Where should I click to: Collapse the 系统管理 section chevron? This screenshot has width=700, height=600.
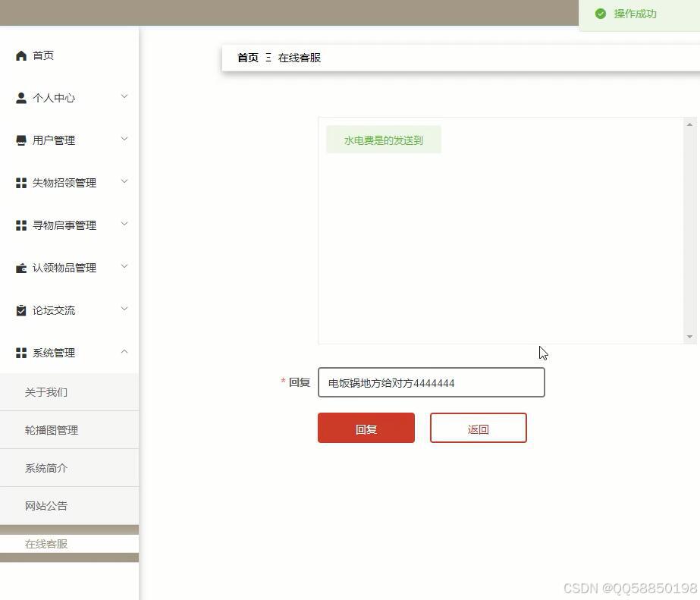coord(124,351)
